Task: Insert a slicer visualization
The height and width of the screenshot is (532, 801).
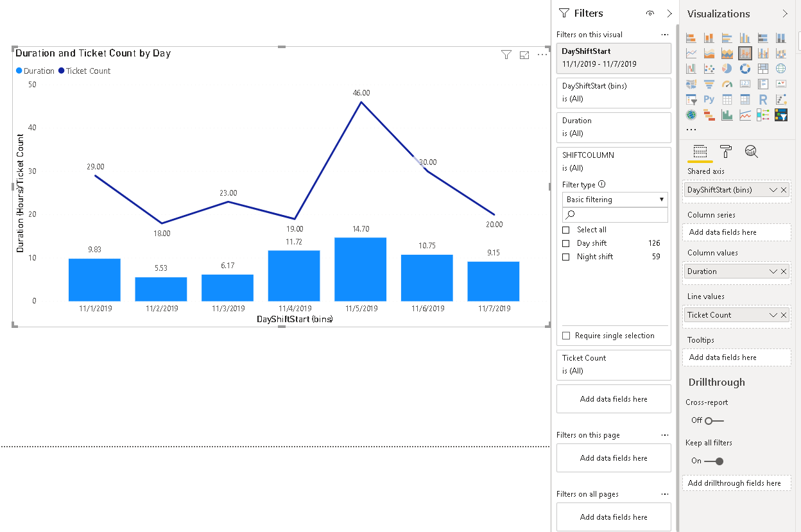Action: click(691, 99)
